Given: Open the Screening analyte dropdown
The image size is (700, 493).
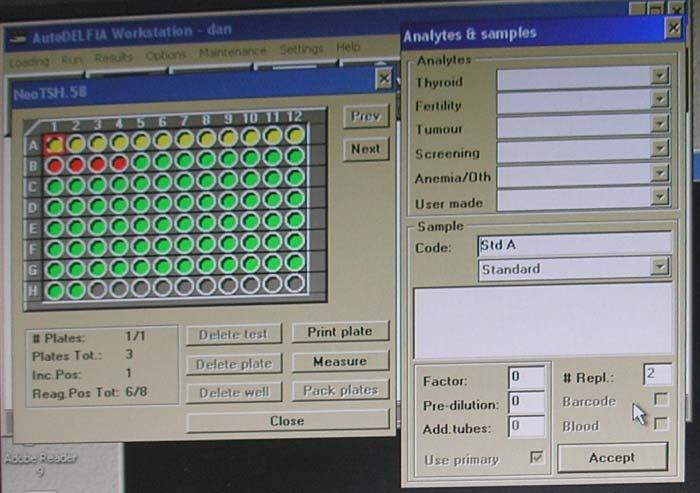Looking at the screenshot, I should click(x=659, y=148).
